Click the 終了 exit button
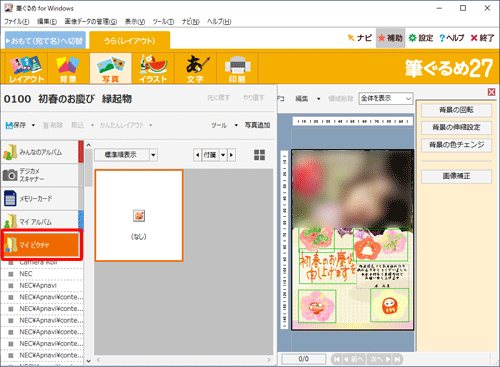 [x=482, y=38]
